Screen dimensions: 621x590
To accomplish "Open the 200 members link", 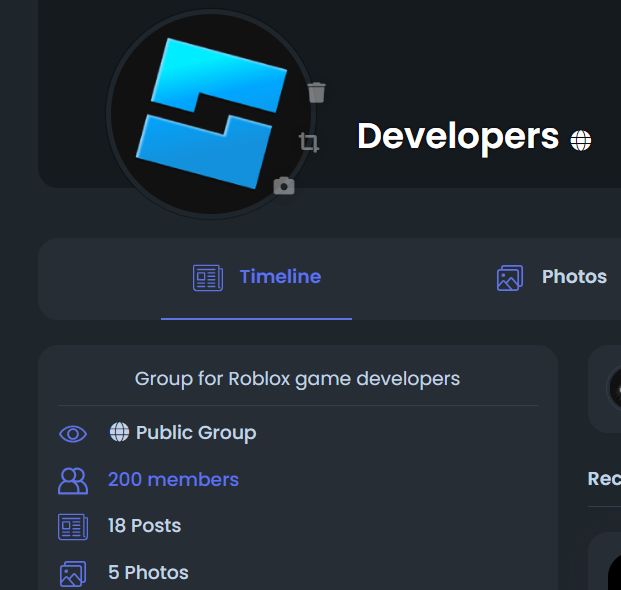I will tap(173, 480).
